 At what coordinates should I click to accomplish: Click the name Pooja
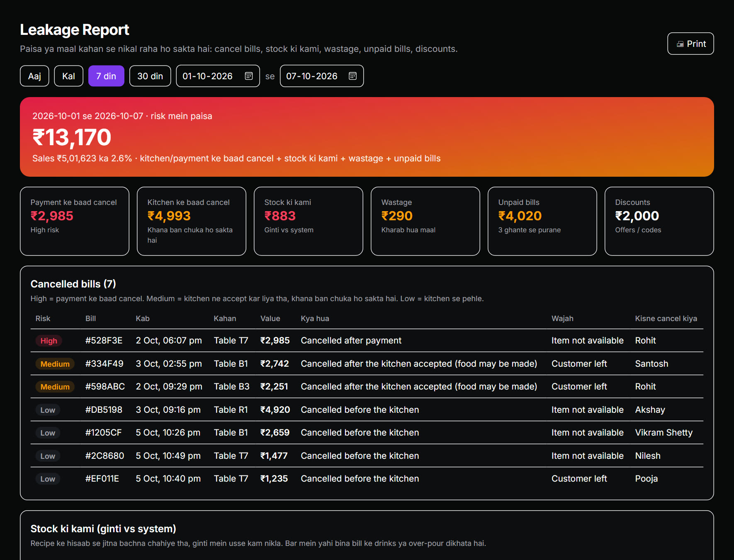tap(647, 479)
